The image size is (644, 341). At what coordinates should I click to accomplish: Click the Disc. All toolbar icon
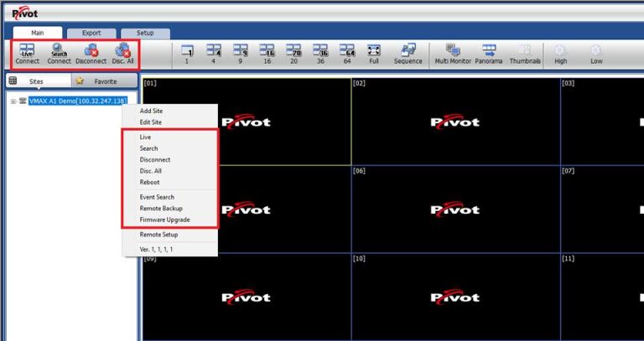[x=123, y=54]
